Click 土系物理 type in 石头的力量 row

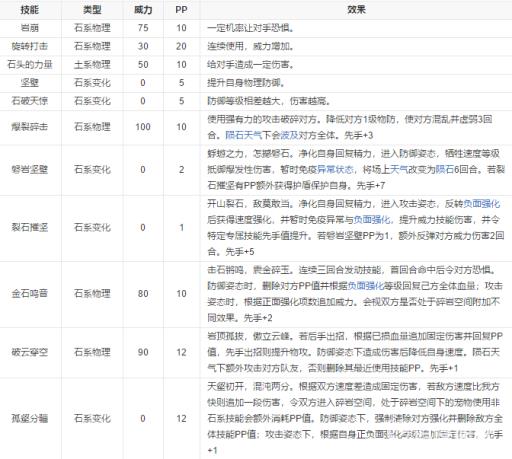(x=92, y=64)
